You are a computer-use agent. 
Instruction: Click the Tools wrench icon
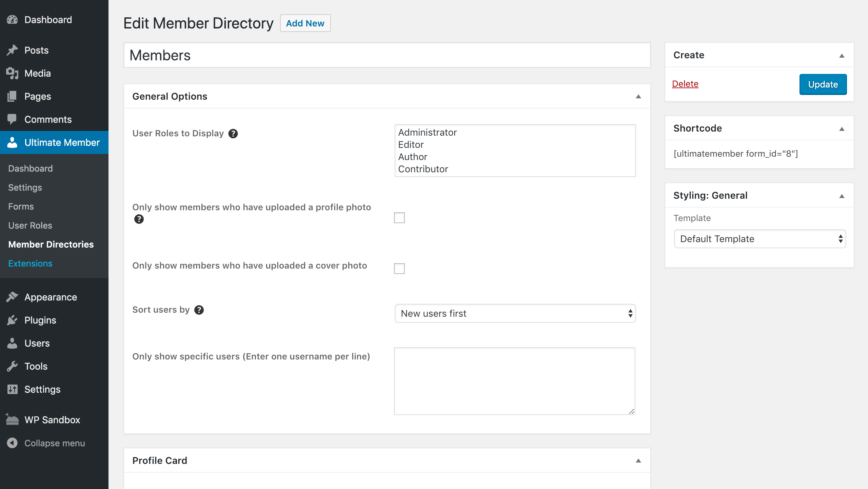(12, 366)
